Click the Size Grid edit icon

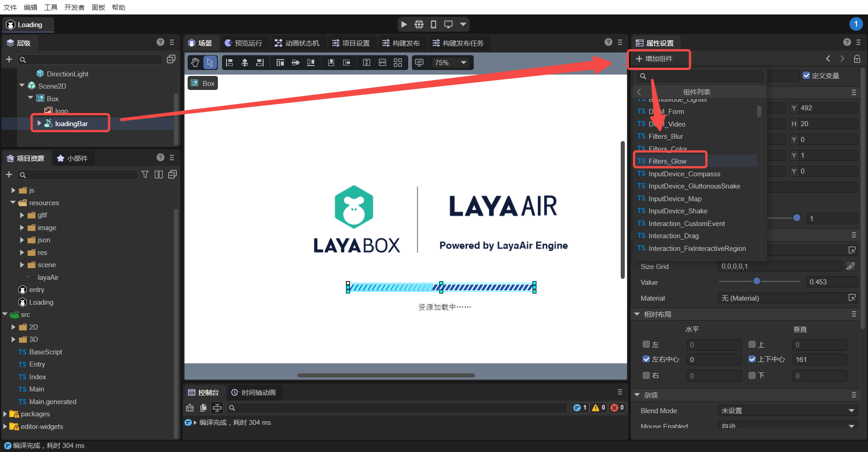click(x=850, y=266)
